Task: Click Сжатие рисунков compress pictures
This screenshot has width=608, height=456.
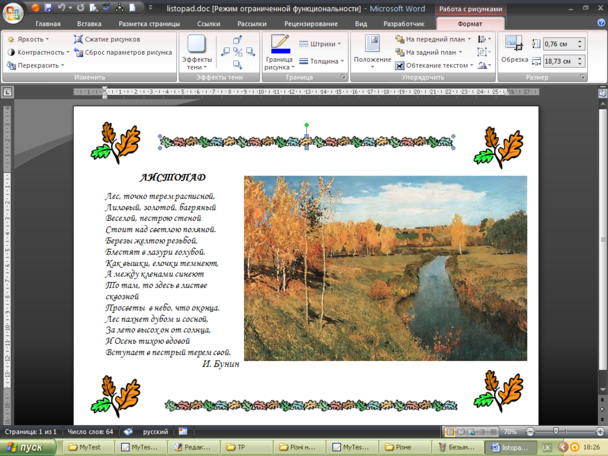Action: click(x=107, y=39)
